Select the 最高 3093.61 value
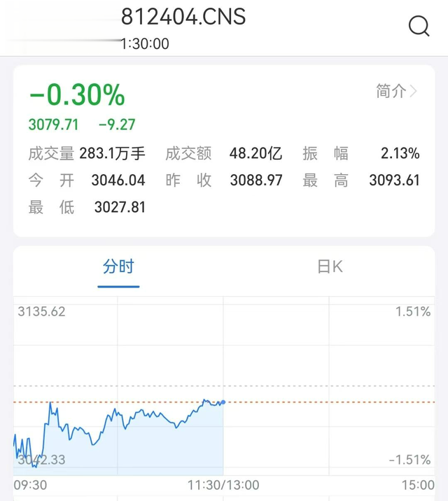Image resolution: width=448 pixels, height=501 pixels. pyautogui.click(x=394, y=181)
